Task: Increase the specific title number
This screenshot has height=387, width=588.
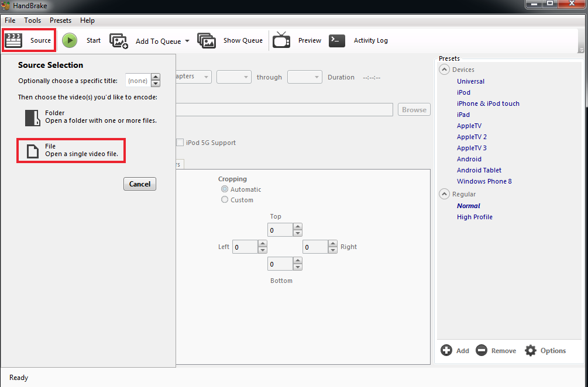Action: pos(155,77)
